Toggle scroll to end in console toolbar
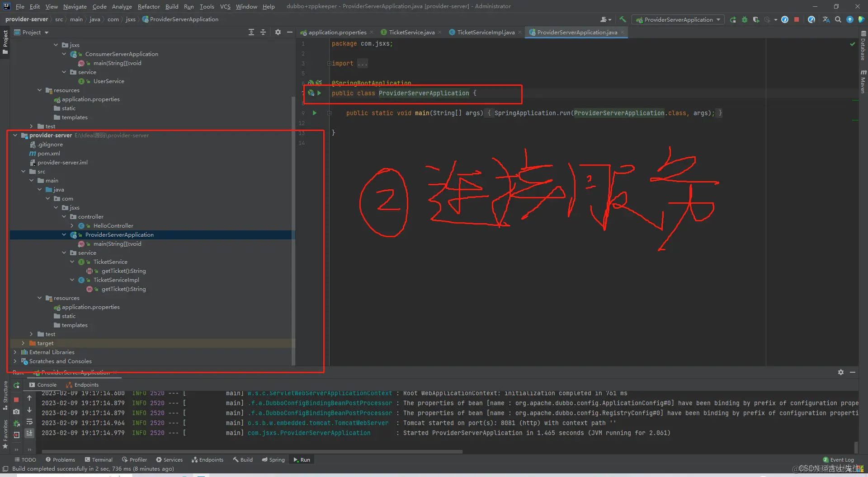Screen dimensions: 868x477 (x=29, y=433)
